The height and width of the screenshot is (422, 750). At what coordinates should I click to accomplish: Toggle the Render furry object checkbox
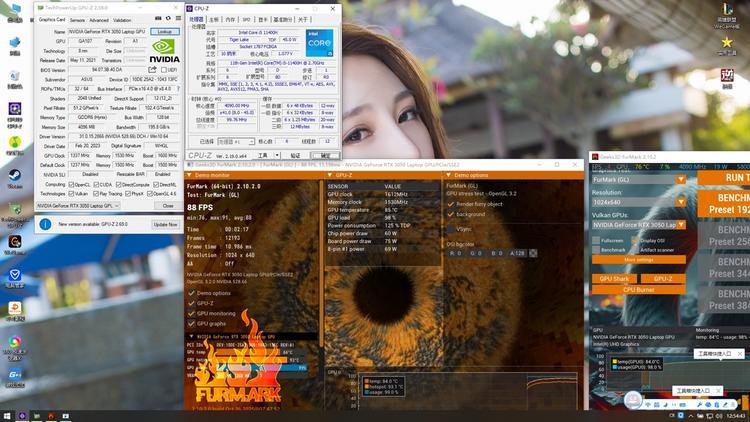click(x=449, y=204)
